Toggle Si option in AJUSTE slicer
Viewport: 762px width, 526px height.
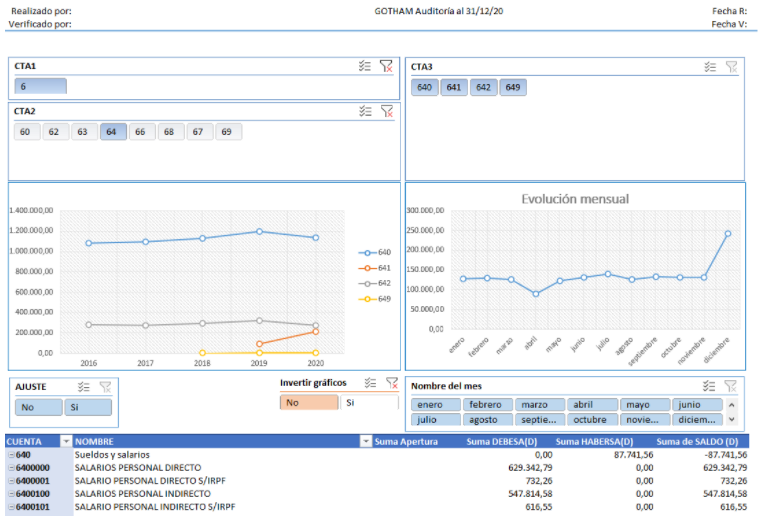tap(88, 407)
